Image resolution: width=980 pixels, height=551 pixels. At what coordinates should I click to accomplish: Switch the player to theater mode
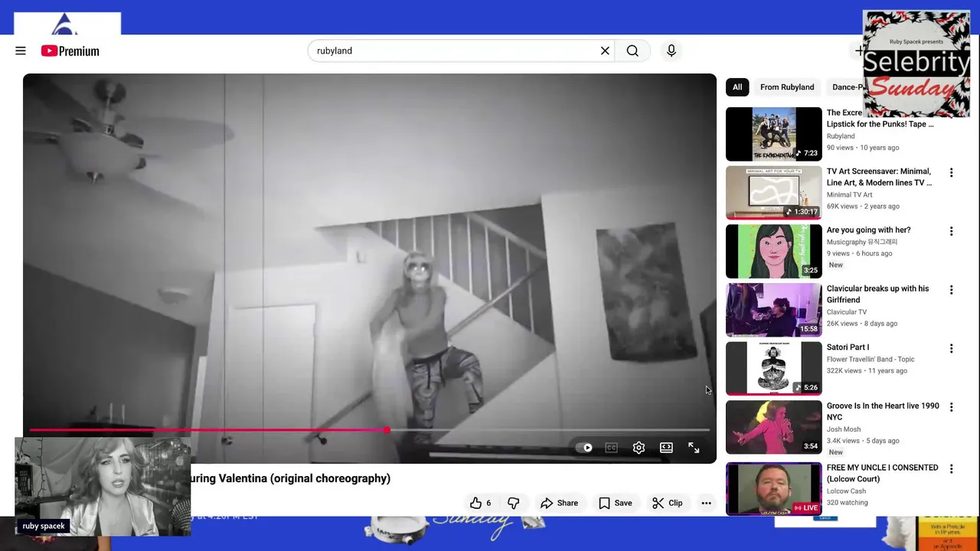[666, 448]
